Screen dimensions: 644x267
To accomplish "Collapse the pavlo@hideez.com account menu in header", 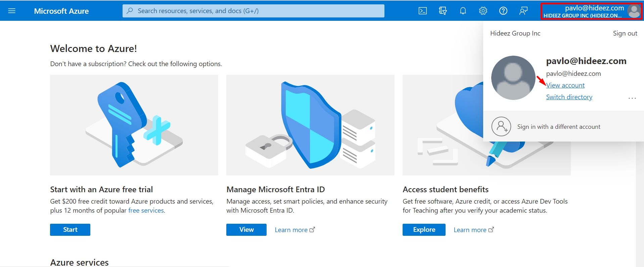I will (591, 11).
